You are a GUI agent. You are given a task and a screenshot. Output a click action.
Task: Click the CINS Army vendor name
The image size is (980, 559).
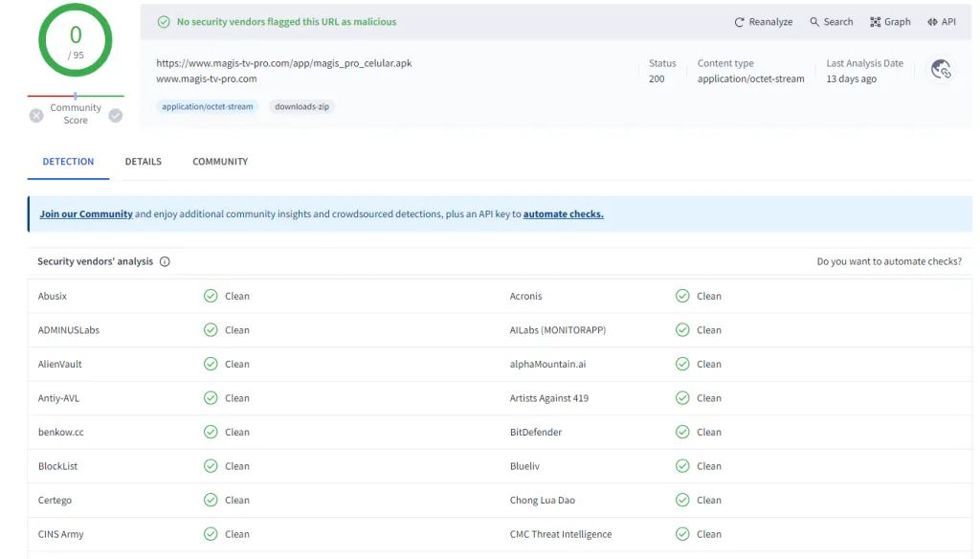coord(60,534)
